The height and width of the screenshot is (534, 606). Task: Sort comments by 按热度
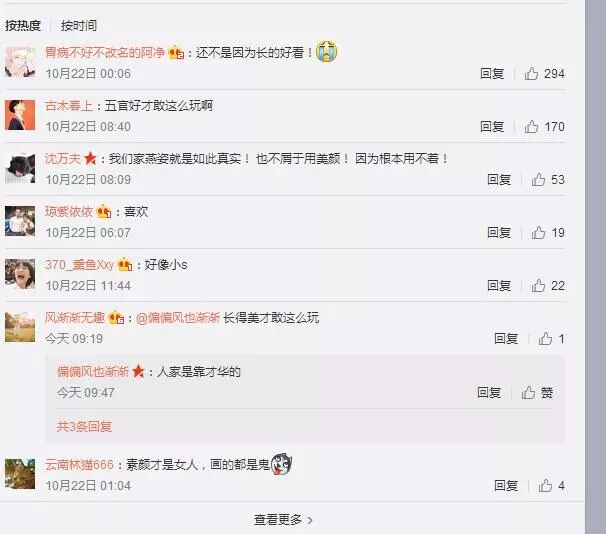point(23,26)
